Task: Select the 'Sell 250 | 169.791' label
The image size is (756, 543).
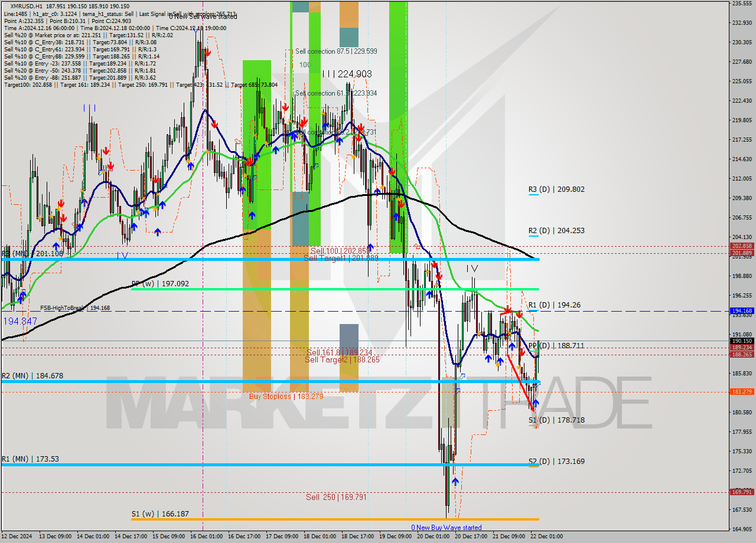Action: pos(336,497)
